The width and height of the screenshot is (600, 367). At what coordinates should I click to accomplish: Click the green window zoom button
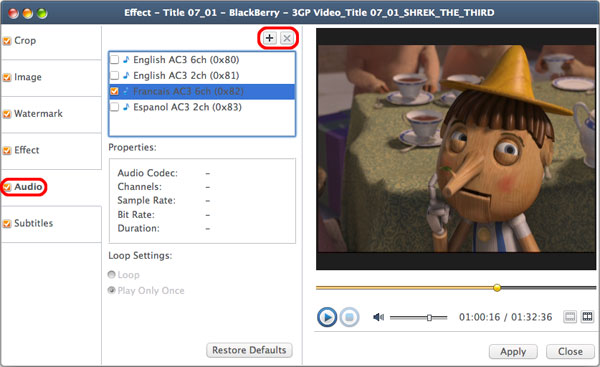point(42,13)
